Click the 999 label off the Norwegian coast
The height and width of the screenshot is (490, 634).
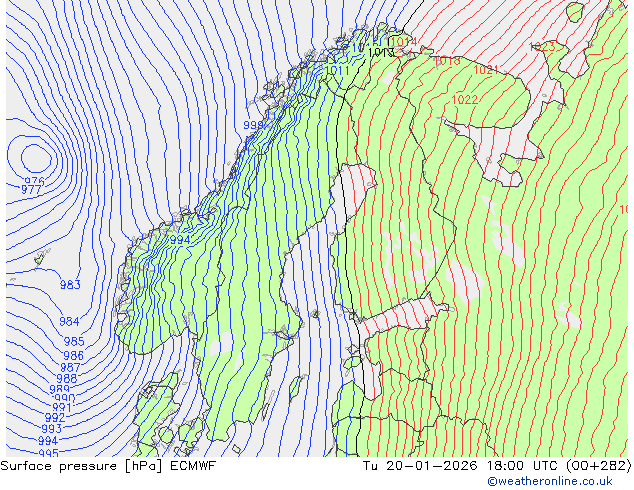pos(253,125)
